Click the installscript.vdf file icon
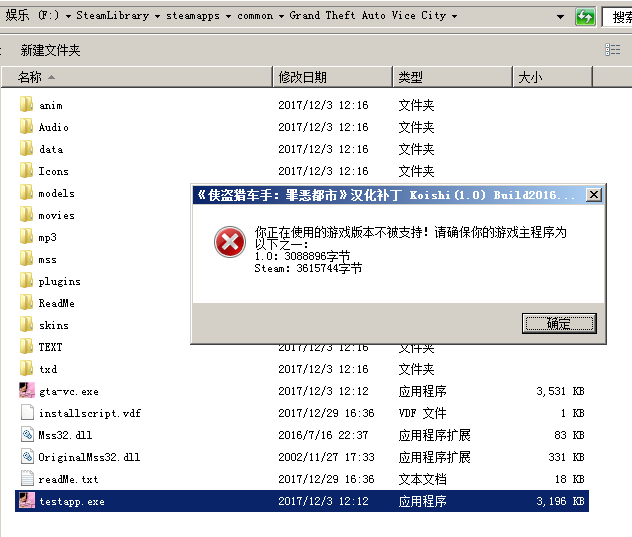Screen dimensions: 632x537 [27, 412]
